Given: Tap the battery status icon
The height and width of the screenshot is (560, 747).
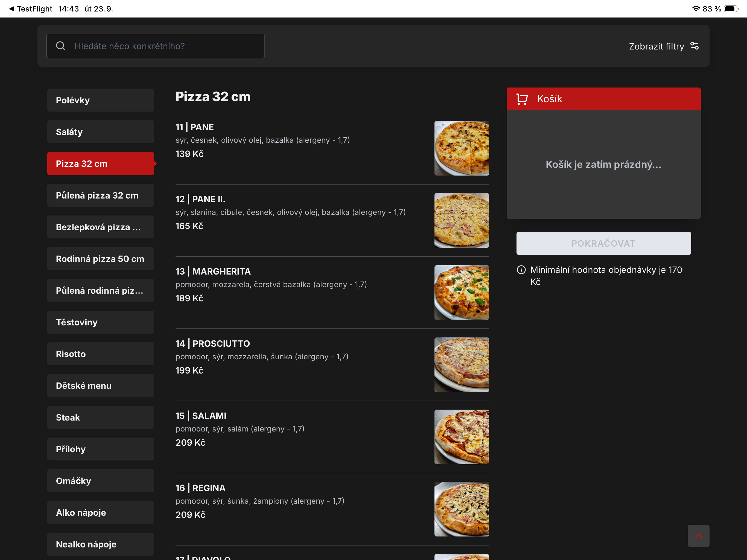Looking at the screenshot, I should click(731, 9).
